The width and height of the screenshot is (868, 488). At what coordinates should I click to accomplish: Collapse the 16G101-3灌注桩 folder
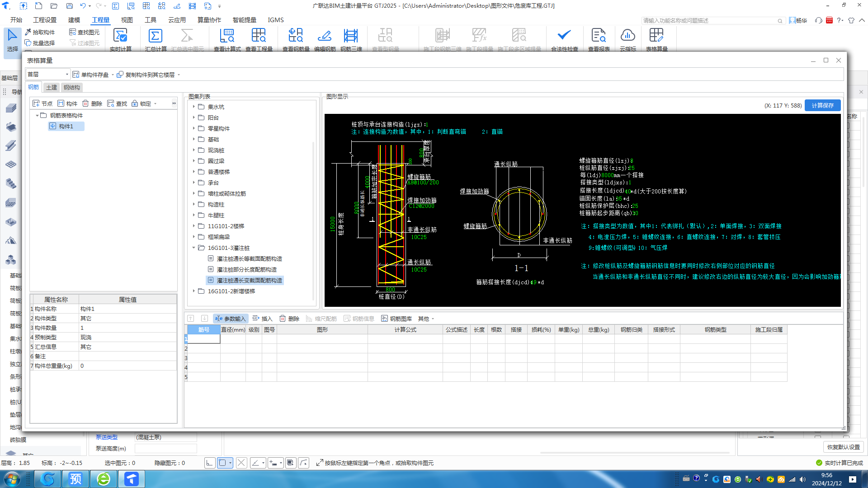pos(194,248)
